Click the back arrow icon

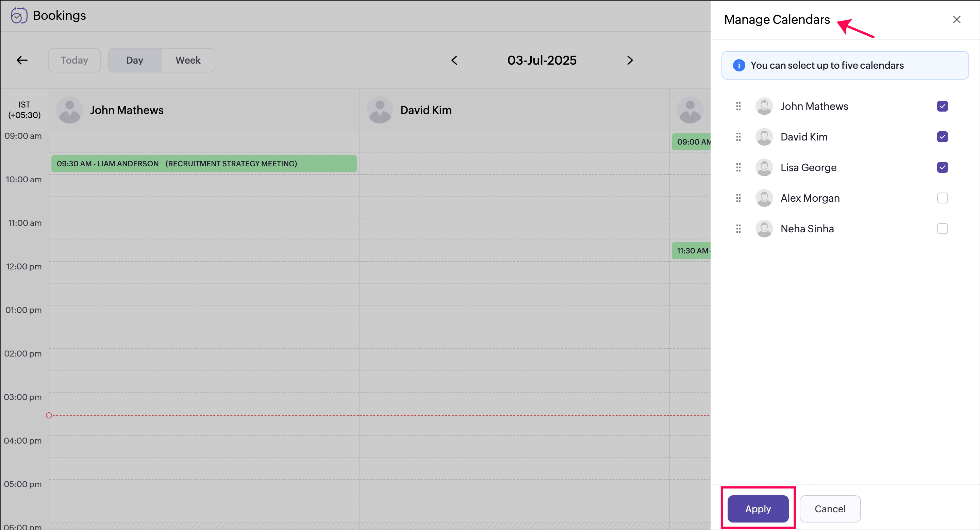pyautogui.click(x=22, y=60)
